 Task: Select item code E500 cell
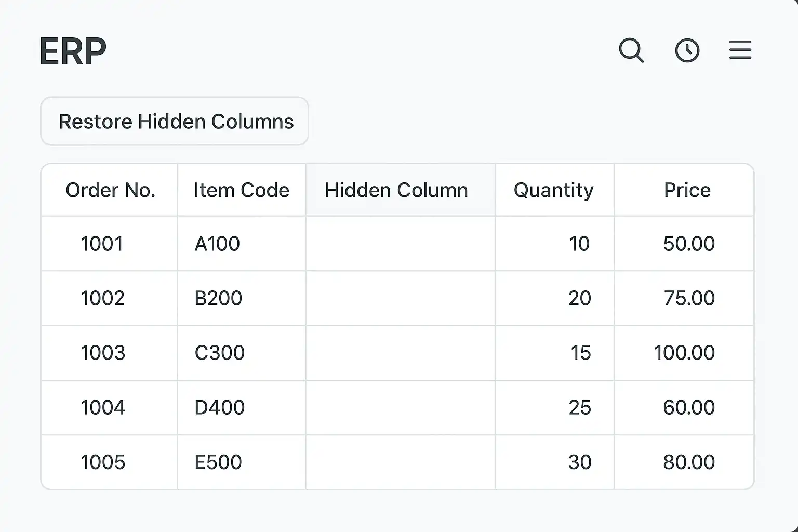click(218, 462)
